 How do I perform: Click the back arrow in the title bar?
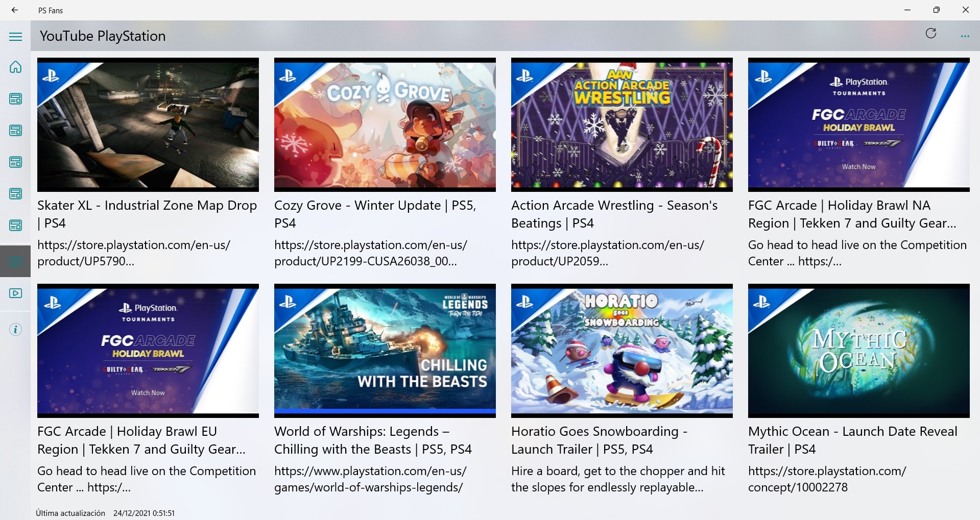tap(15, 10)
